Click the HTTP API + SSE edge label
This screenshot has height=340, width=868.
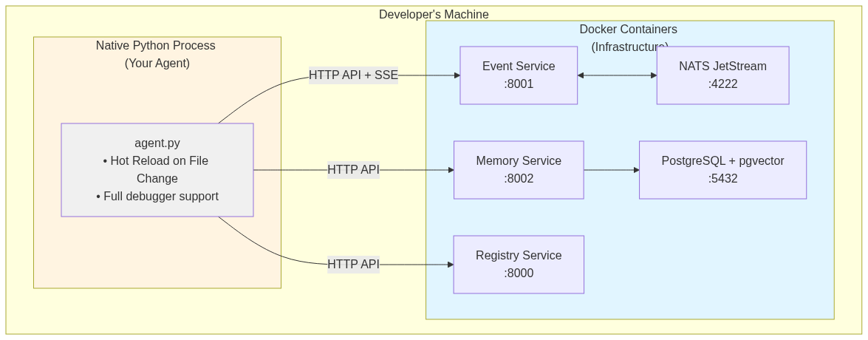[x=353, y=75]
